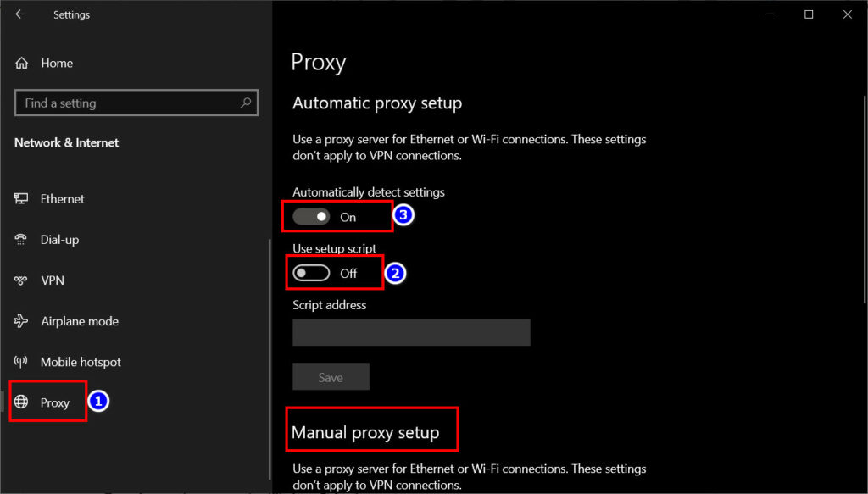Click the Home icon

point(20,63)
